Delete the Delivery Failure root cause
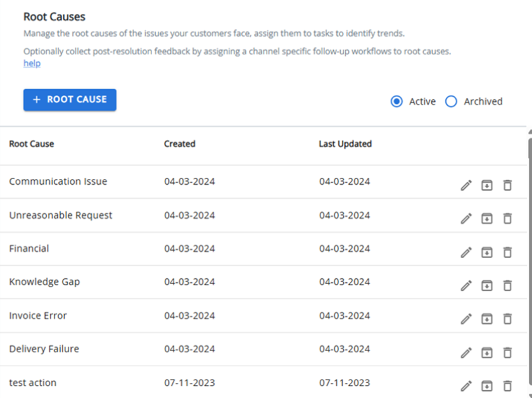 507,352
